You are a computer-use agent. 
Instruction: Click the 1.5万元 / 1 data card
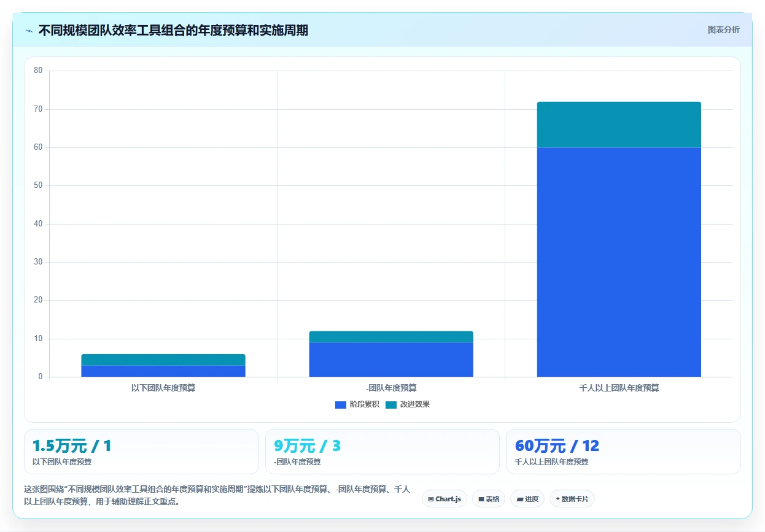coord(141,452)
